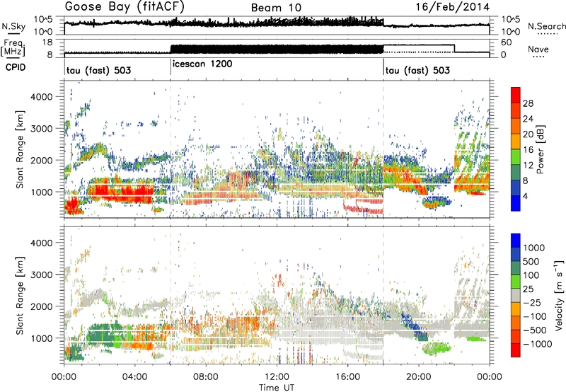Click the 'Power [dB]' colorbar title
Image resolution: width=566 pixels, height=392 pixels.
[x=541, y=149]
